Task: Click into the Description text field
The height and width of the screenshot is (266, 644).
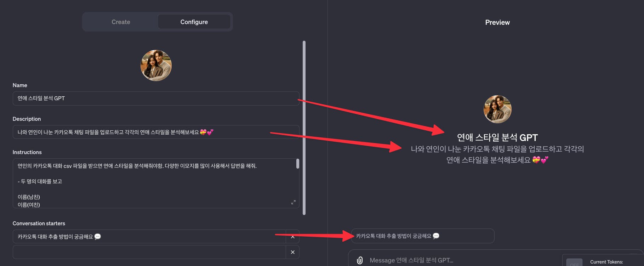Action: (x=156, y=132)
